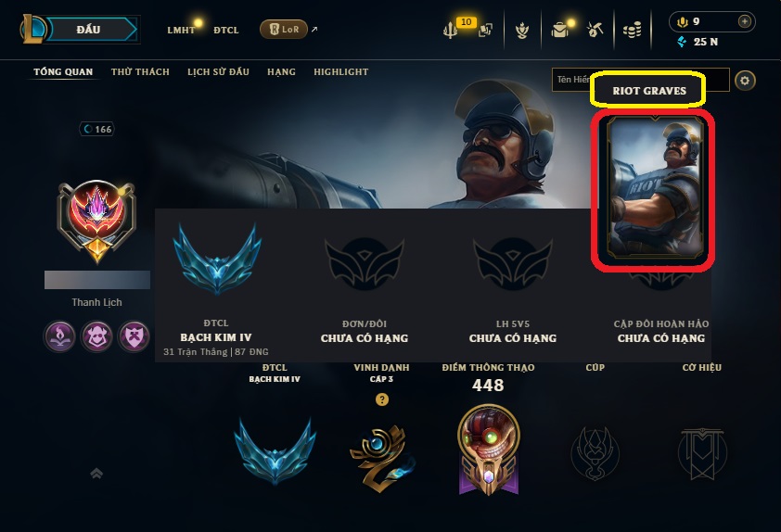
Task: Expand the chevron arrow under profile
Action: (96, 474)
